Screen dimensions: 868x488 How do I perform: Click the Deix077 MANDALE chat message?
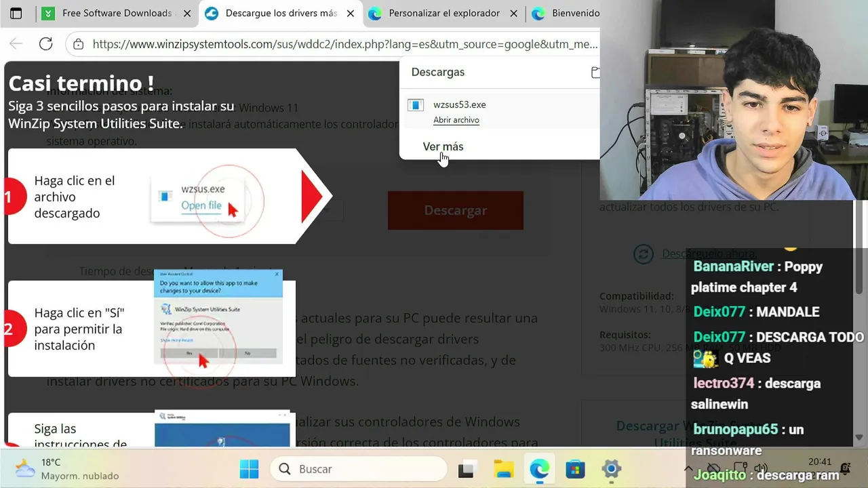pyautogui.click(x=756, y=312)
